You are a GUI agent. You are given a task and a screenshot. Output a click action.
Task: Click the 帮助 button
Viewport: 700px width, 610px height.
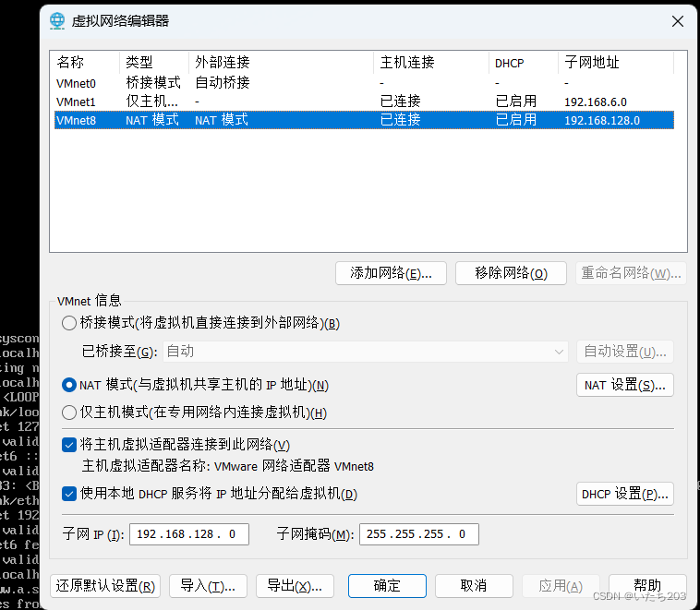coord(647,585)
